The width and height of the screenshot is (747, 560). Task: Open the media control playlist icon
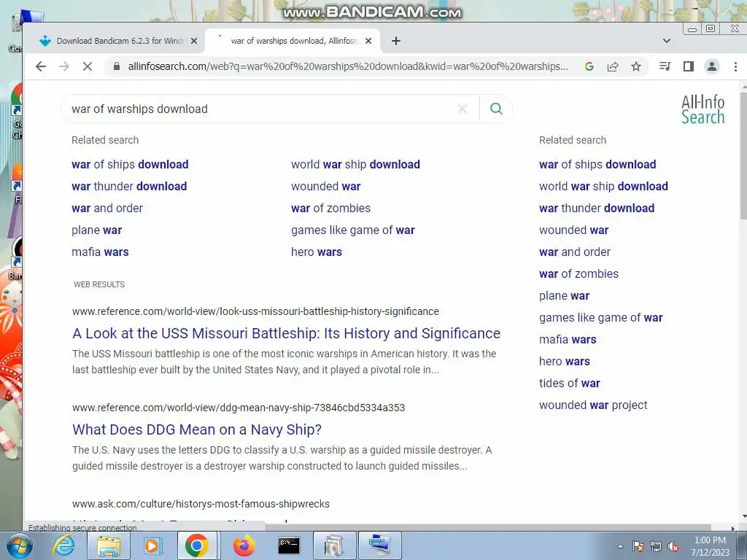click(x=665, y=66)
